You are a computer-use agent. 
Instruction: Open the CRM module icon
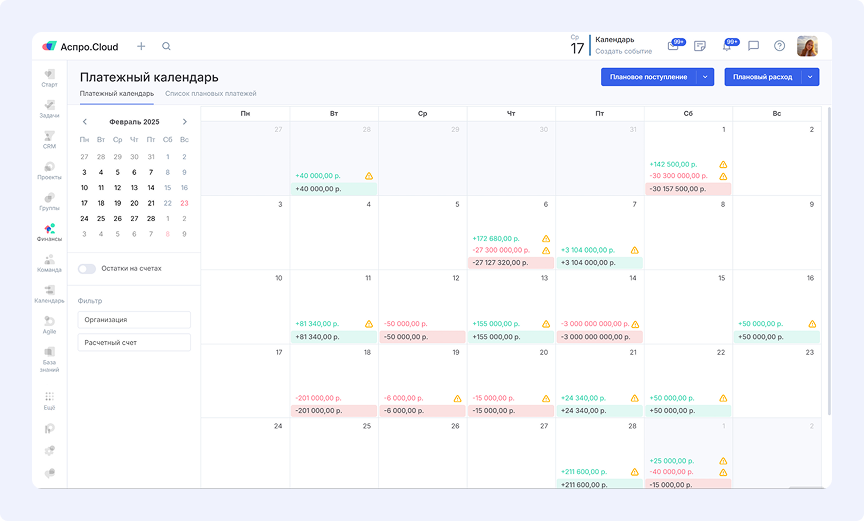49,139
